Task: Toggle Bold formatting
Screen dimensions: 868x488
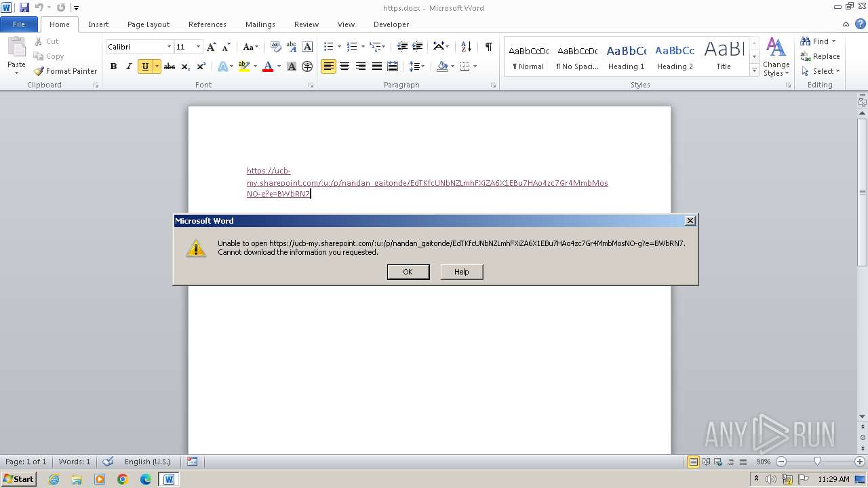Action: point(113,66)
